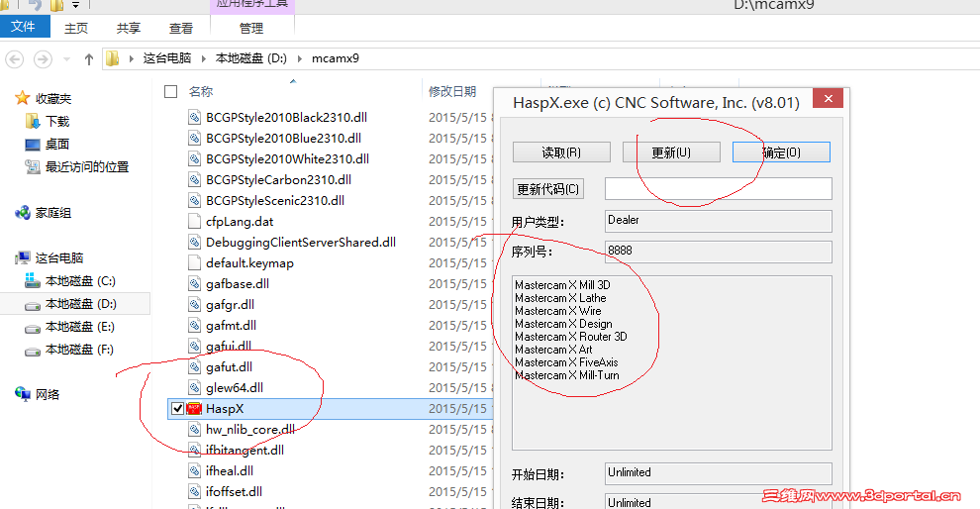Click the gafgr.dll file icon
The image size is (980, 509).
[x=194, y=305]
